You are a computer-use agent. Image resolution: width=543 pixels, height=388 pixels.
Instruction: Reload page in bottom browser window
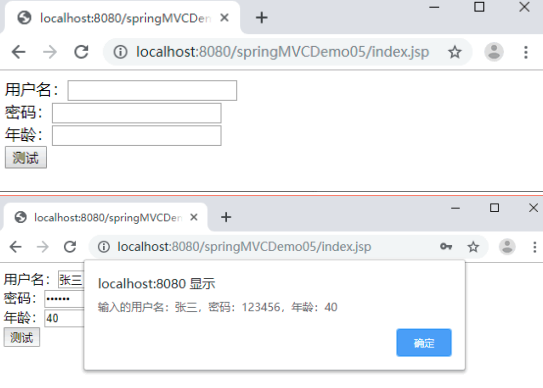click(x=70, y=247)
